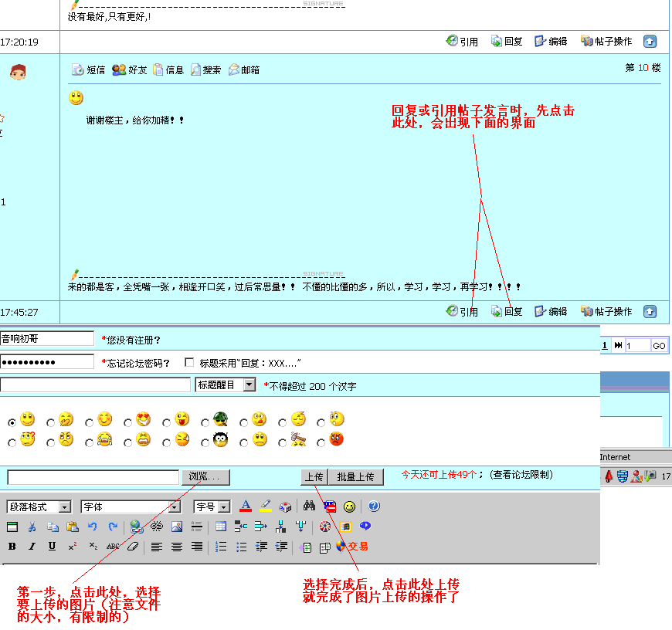Click the font color 'A' tool

(246, 506)
